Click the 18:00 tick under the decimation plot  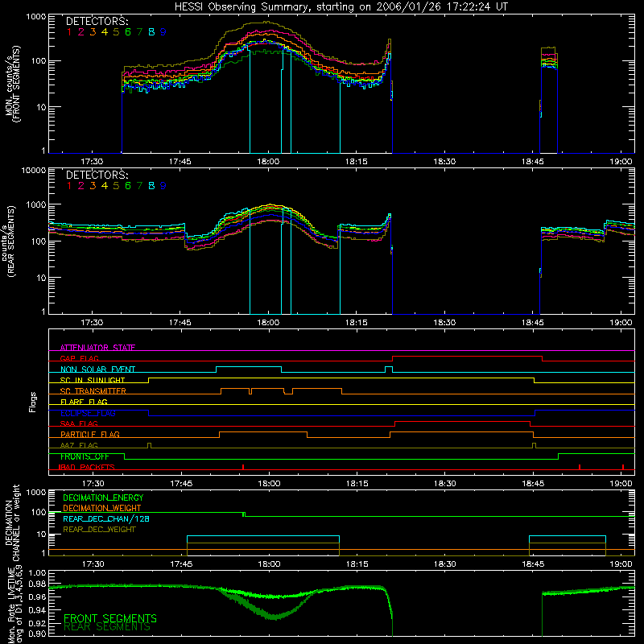coord(269,564)
